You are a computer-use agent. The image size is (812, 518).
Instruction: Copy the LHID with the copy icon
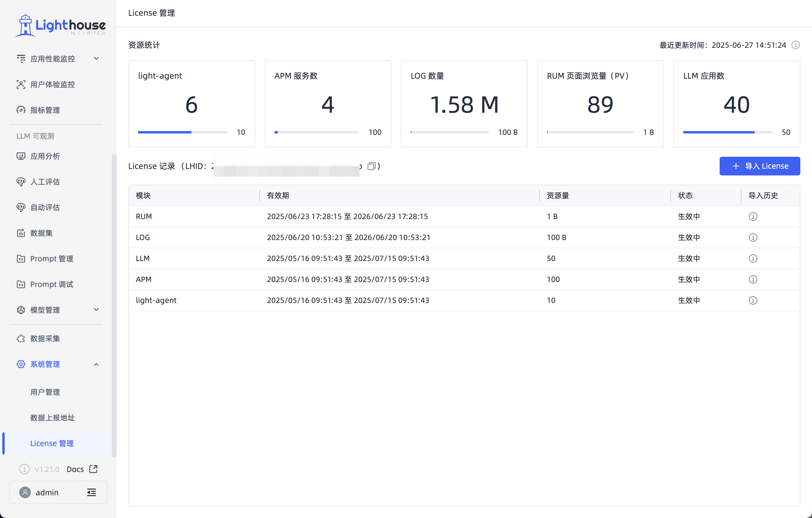pyautogui.click(x=371, y=166)
